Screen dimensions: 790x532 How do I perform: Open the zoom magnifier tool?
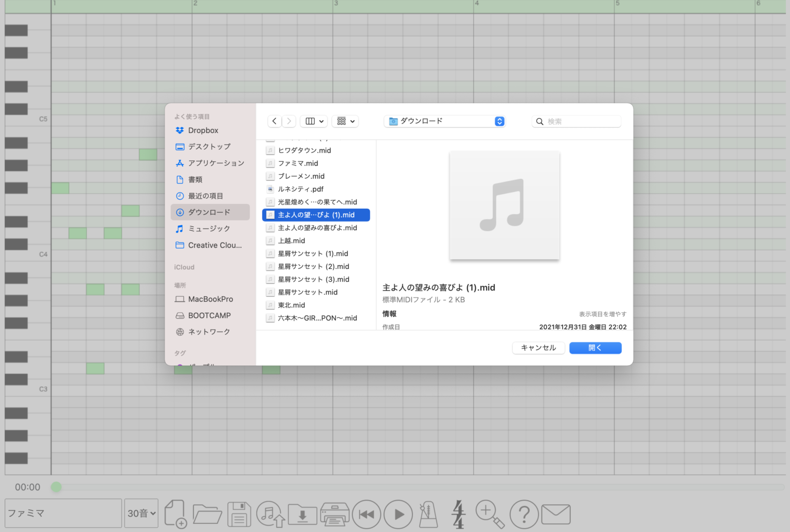tap(490, 514)
